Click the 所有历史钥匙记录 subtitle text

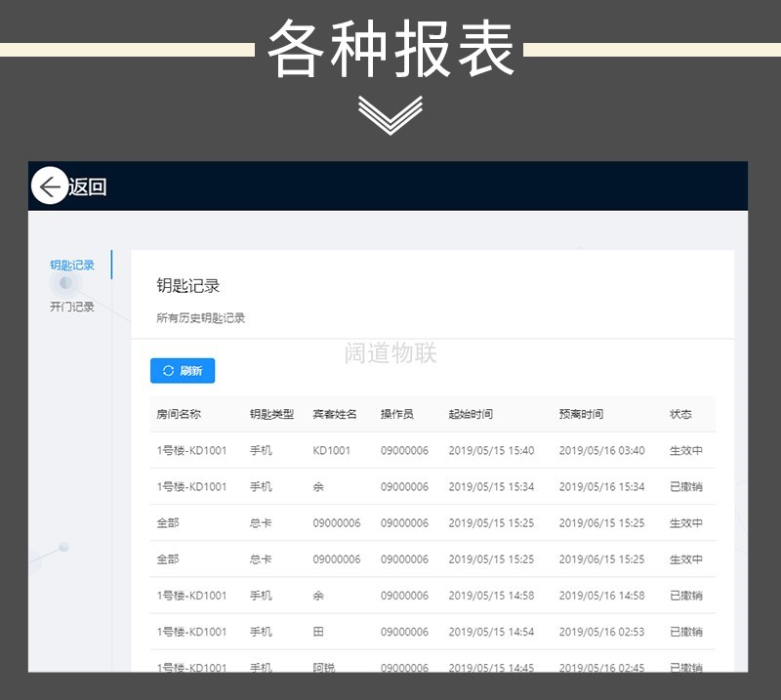point(201,318)
